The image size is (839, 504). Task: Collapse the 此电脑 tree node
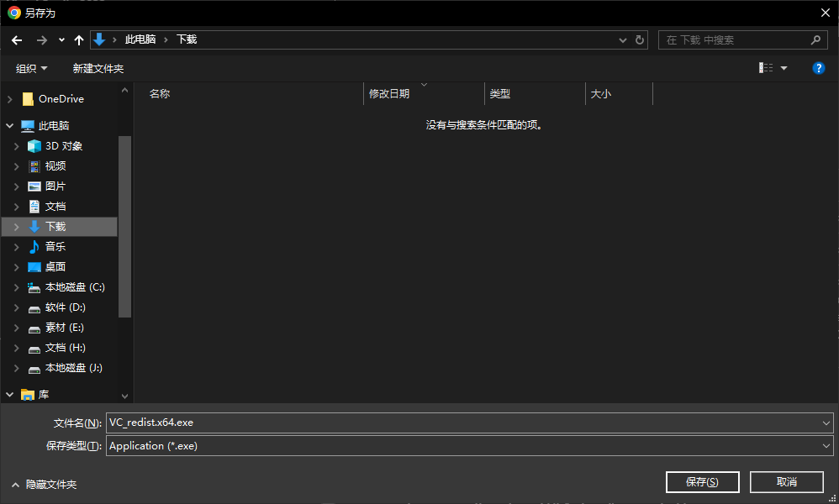(9, 126)
